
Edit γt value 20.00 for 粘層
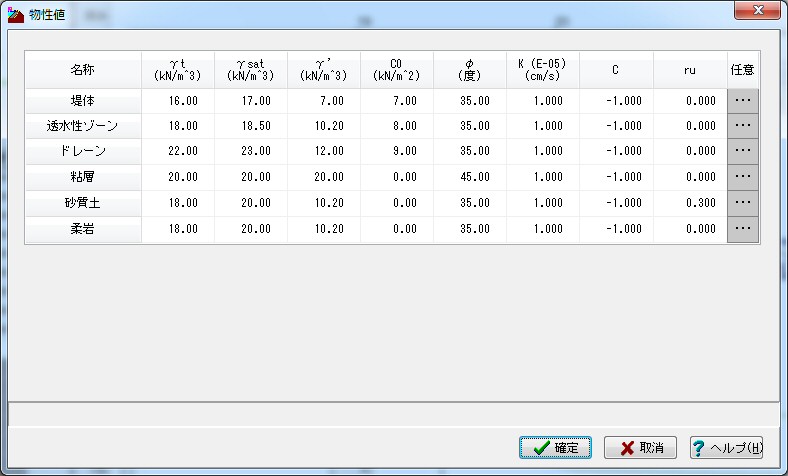tap(178, 177)
